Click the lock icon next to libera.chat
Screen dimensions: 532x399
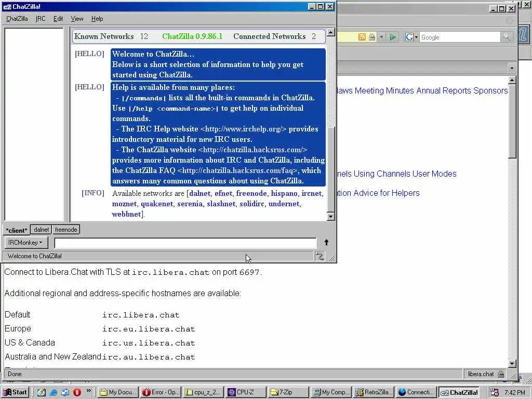coord(501,374)
